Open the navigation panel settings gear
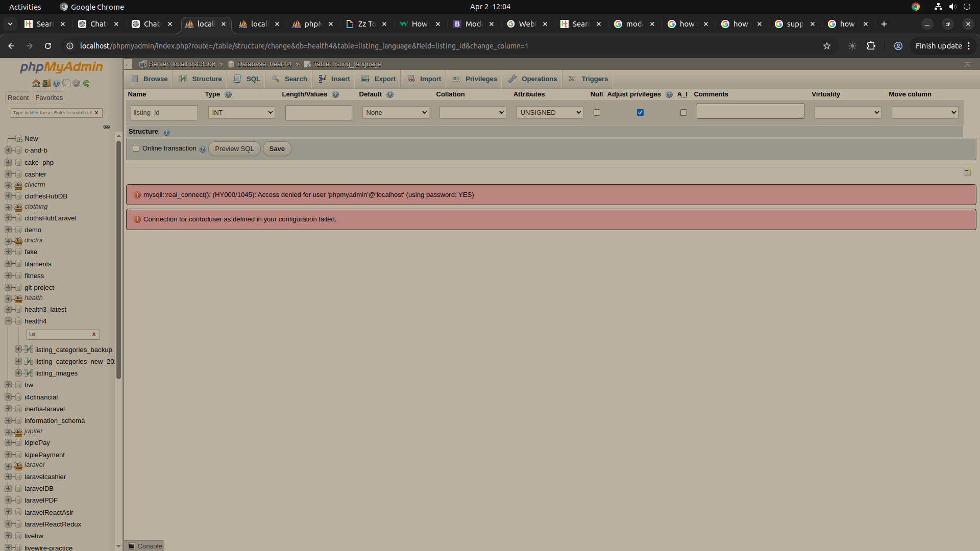 [x=76, y=83]
